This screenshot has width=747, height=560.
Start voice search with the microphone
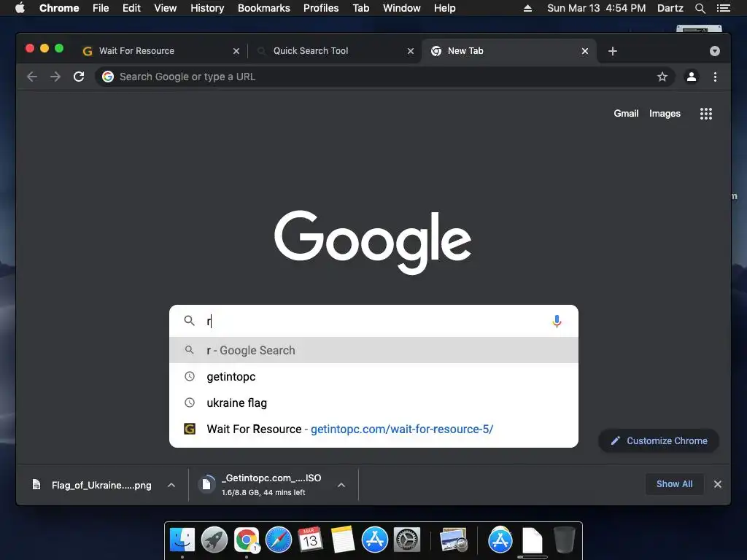point(557,322)
